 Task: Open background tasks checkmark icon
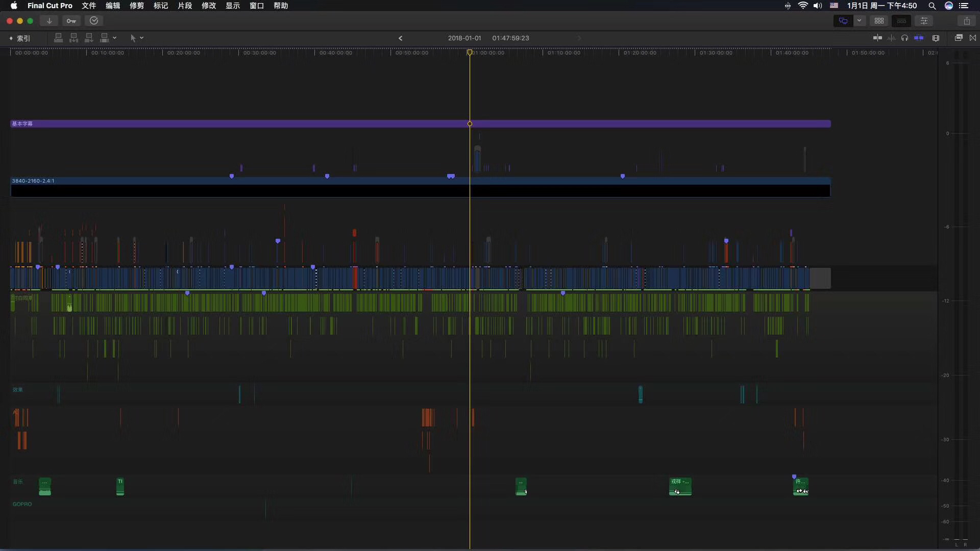pyautogui.click(x=94, y=21)
